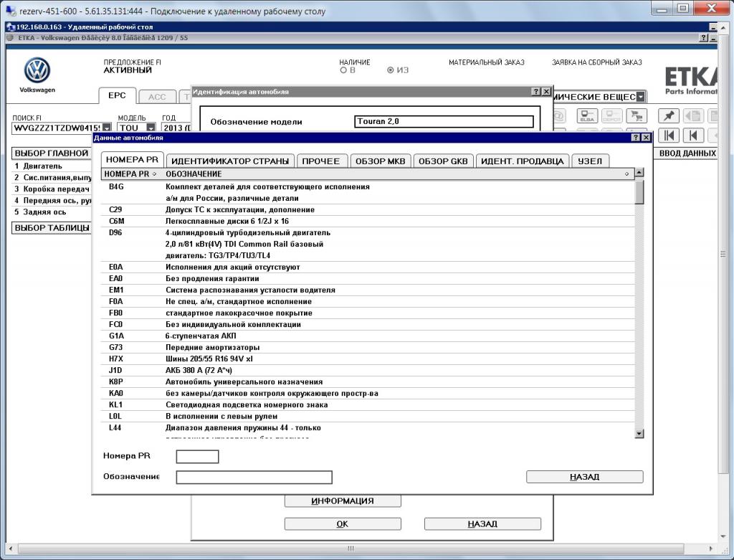Open the ПРОЧЕЕ tab
This screenshot has width=734, height=560.
pos(321,161)
